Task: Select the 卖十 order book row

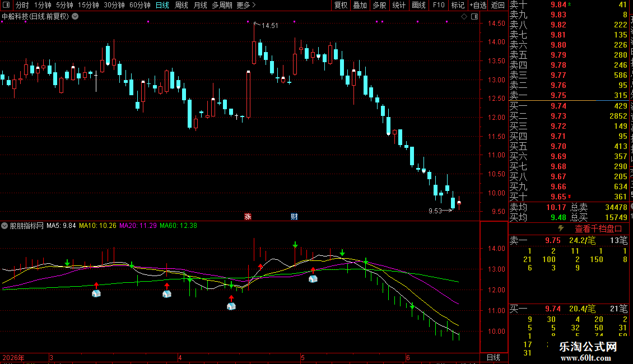Action: tap(569, 5)
